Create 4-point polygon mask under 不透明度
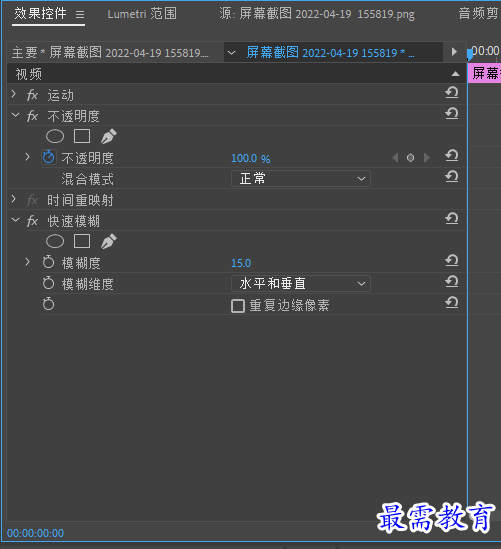Viewport: 501px width, 549px height. click(x=82, y=136)
